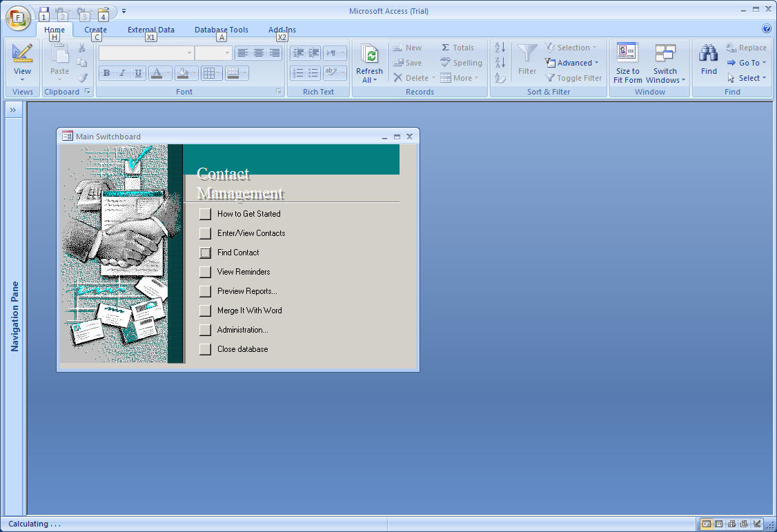
Task: Open the External Data ribbon tab
Action: pos(151,30)
